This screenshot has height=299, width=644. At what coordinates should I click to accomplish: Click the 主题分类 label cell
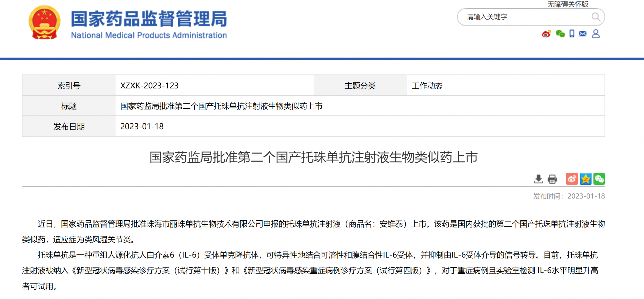click(360, 86)
